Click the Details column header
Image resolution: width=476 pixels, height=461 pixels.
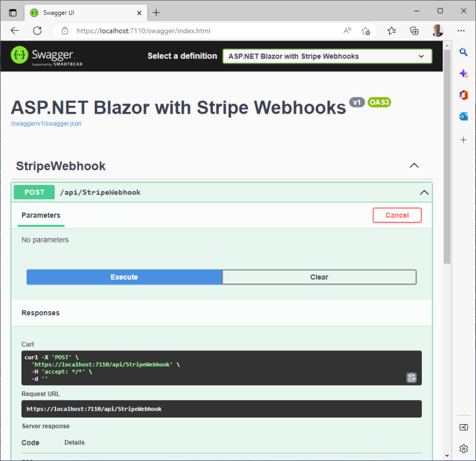point(74,443)
